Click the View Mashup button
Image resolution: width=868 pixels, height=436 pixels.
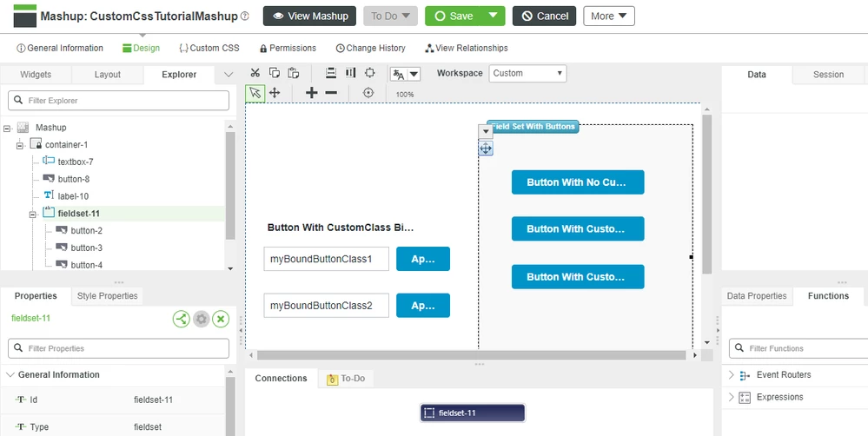(x=310, y=16)
